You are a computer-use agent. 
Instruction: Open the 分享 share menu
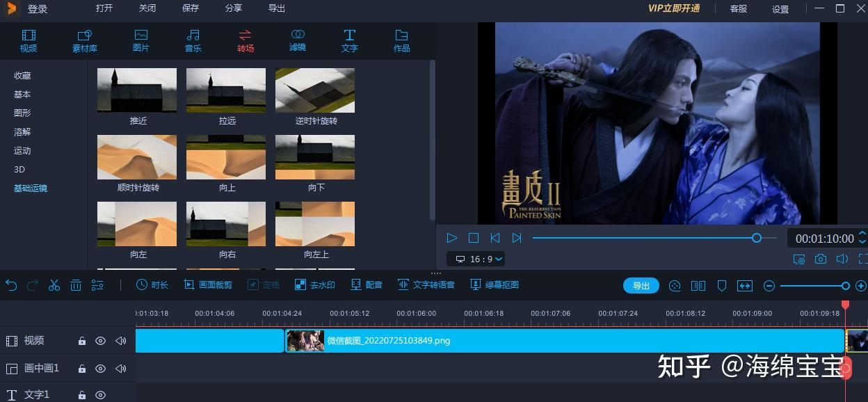pyautogui.click(x=234, y=8)
